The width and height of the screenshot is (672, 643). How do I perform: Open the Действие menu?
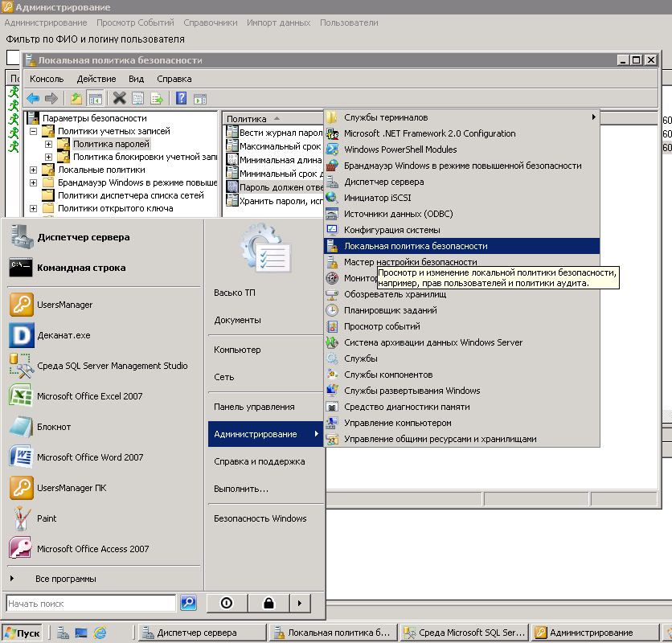point(96,79)
